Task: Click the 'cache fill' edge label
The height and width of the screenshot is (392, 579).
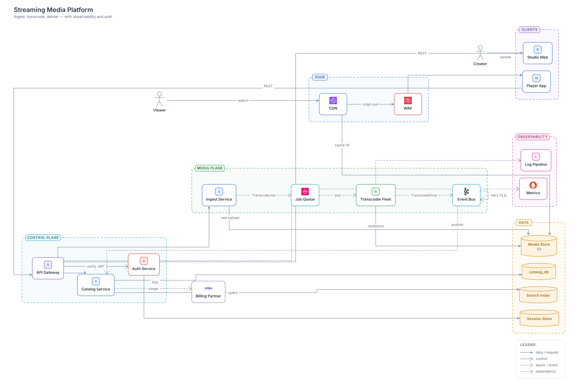Action: click(x=342, y=145)
